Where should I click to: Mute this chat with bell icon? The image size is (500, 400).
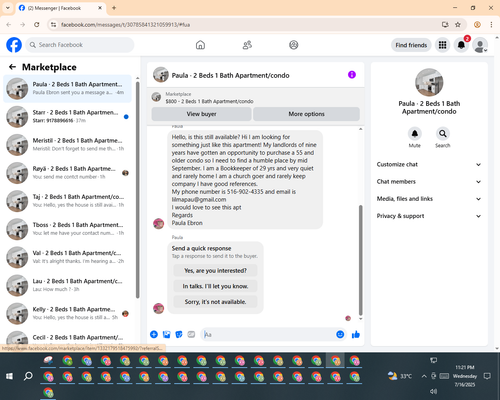coord(415,134)
